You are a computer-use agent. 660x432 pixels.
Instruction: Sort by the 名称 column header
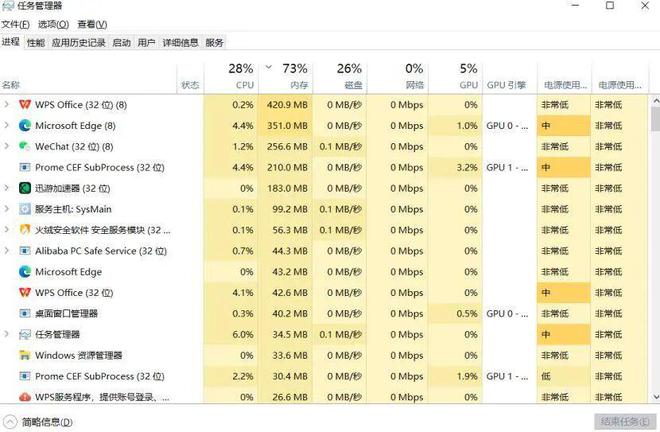tap(88, 77)
